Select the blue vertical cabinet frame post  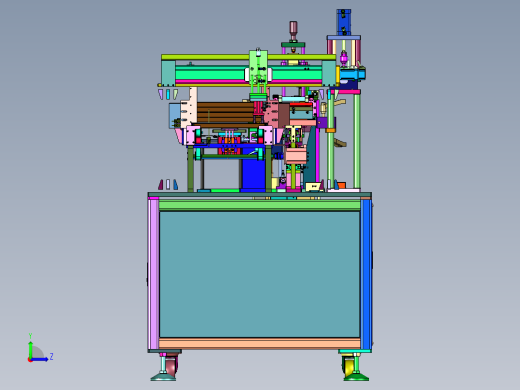[x=366, y=274]
